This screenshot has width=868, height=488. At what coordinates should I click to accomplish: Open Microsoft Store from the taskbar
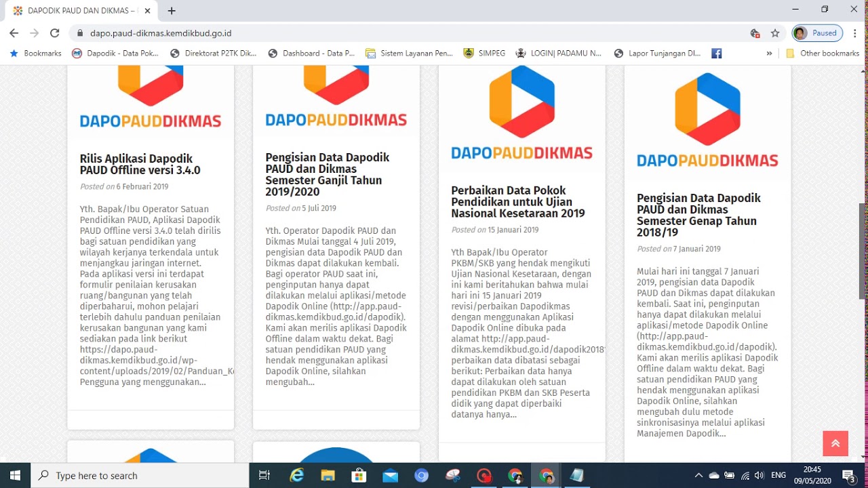(359, 476)
